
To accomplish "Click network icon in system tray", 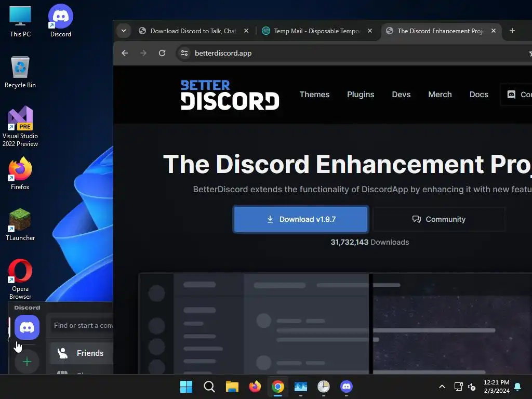I will 458,387.
